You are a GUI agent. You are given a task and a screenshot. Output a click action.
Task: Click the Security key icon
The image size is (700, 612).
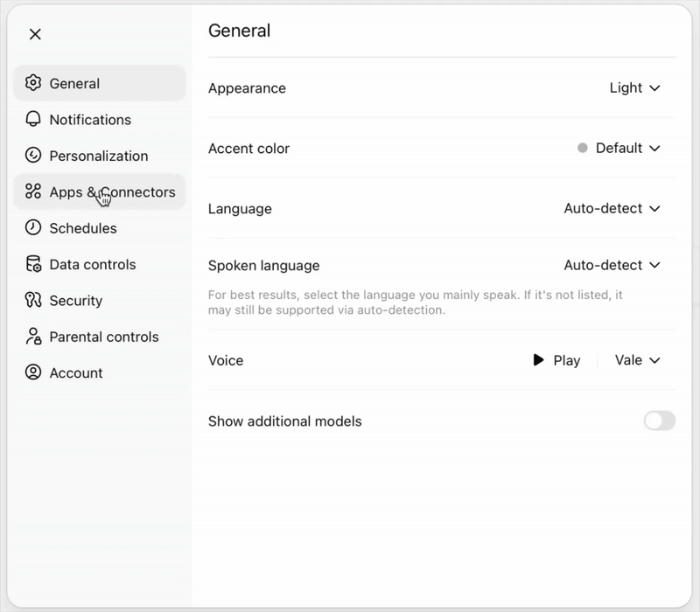(x=32, y=300)
